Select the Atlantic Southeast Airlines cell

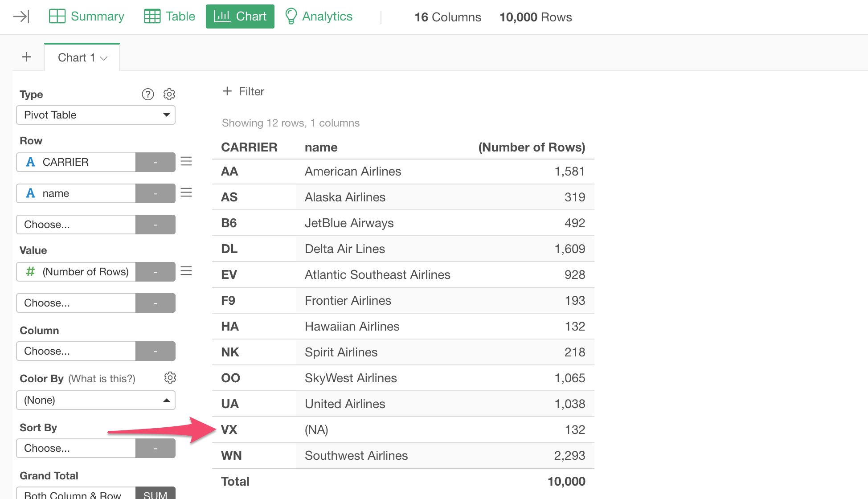377,275
